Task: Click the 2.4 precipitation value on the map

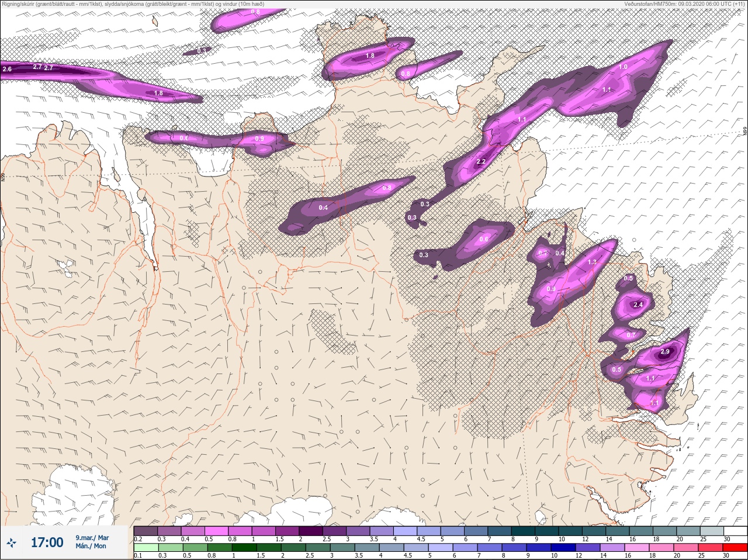Action: coord(638,305)
